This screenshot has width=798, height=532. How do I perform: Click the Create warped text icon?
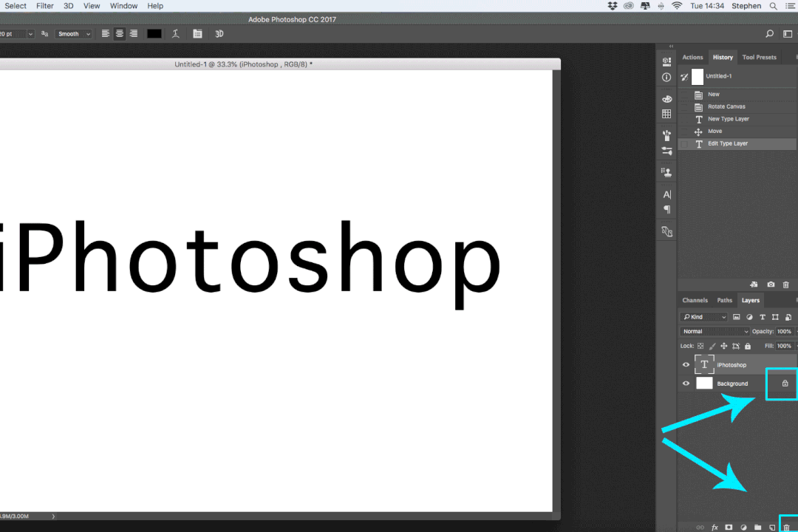tap(176, 33)
